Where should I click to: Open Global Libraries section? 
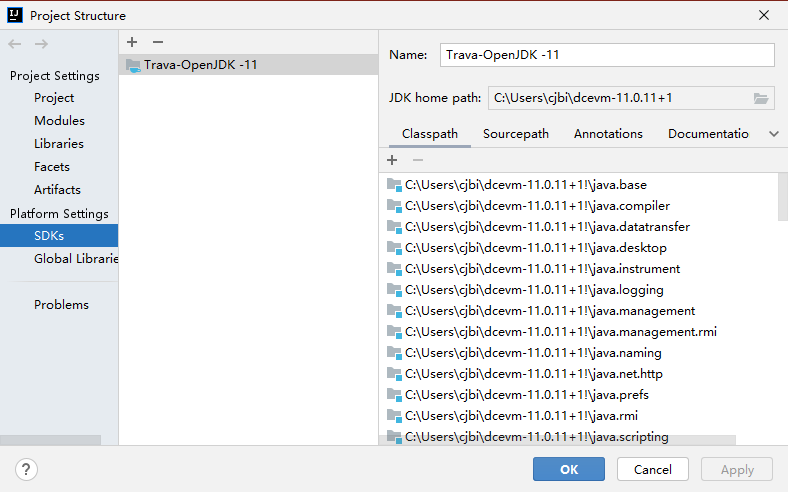(x=76, y=259)
